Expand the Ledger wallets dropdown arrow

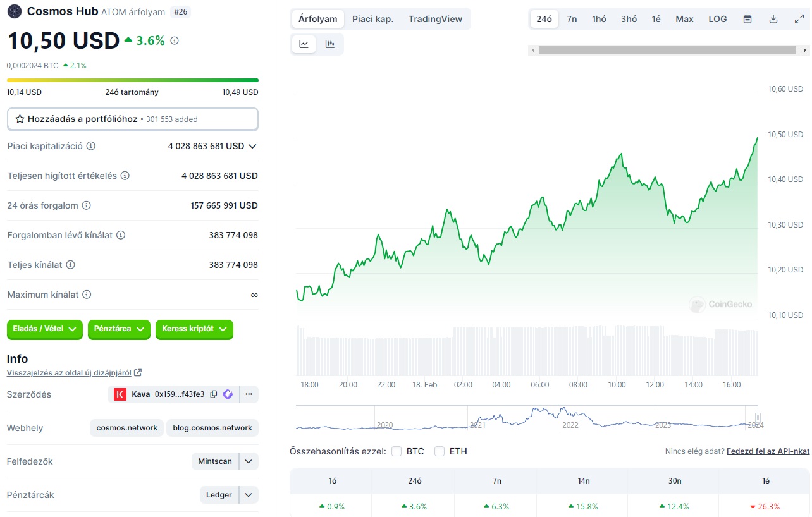pos(249,495)
